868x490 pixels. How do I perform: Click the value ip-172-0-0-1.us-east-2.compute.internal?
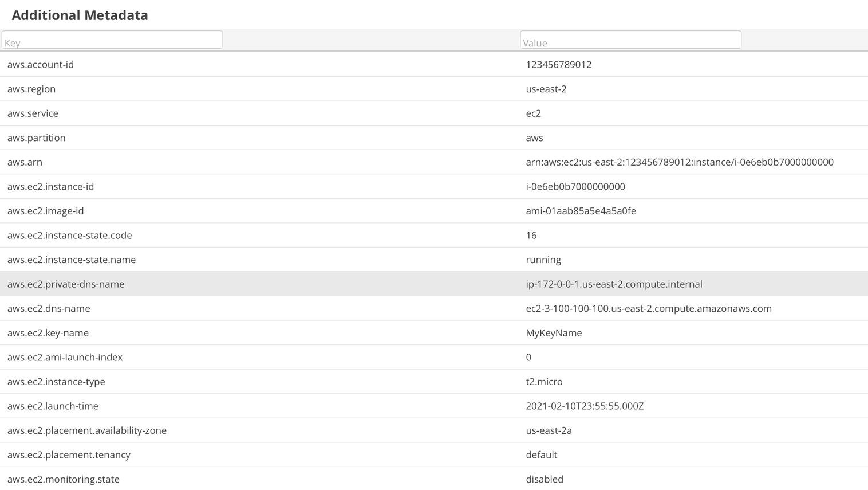tap(614, 284)
